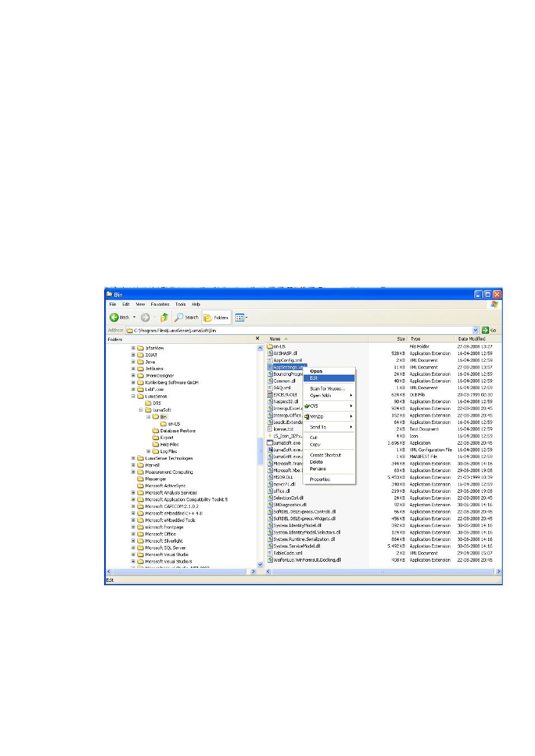Open the Edit menu in menu bar
The height and width of the screenshot is (756, 535).
[126, 305]
